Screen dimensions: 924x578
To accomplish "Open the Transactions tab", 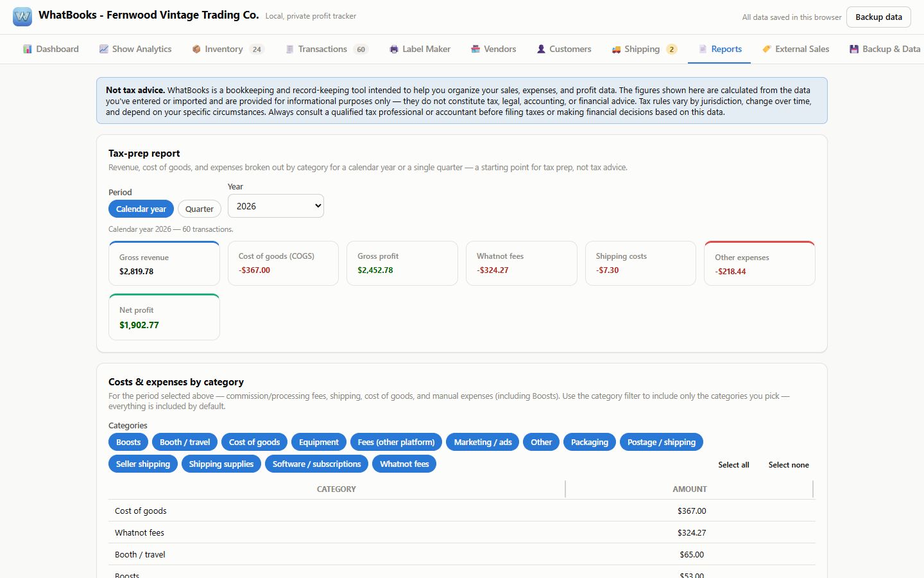I will click(x=327, y=49).
